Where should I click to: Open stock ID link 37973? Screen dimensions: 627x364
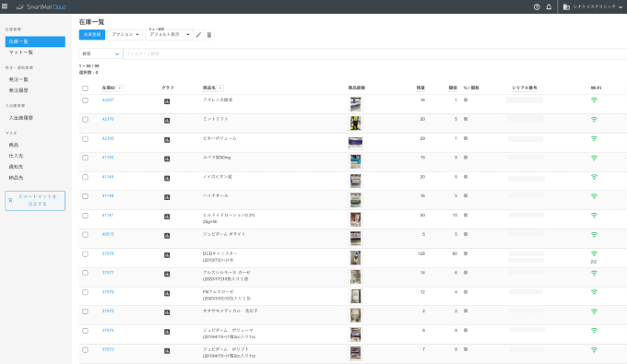tap(108, 349)
